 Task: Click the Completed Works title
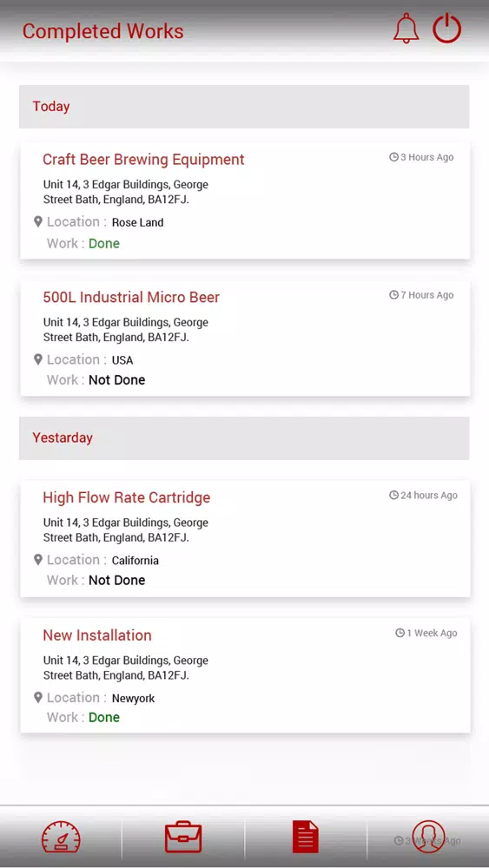pyautogui.click(x=103, y=31)
